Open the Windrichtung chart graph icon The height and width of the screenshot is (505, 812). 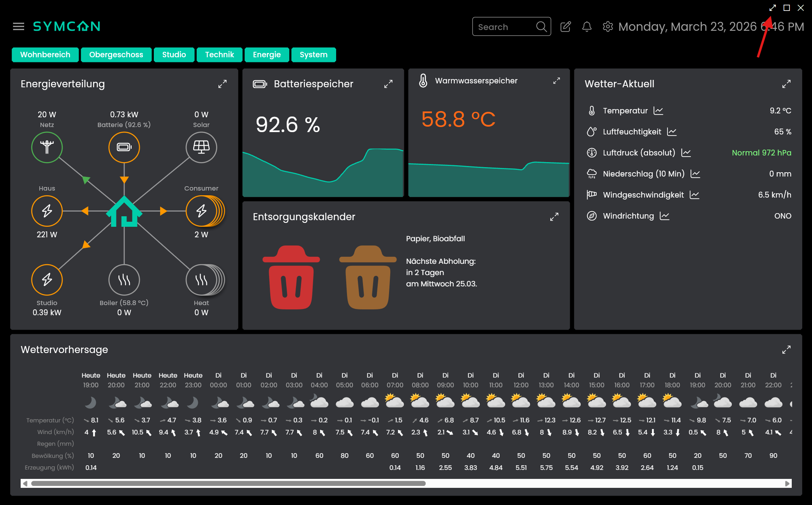tap(664, 216)
